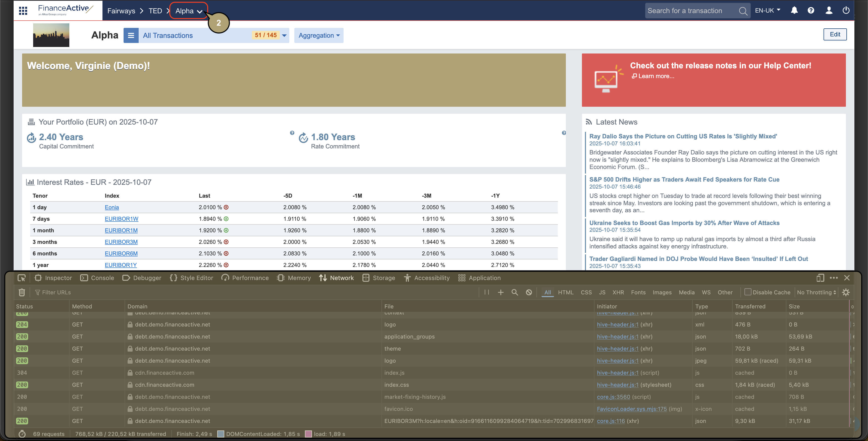Click the apps grid icon next to FinanceActive logo

(x=23, y=11)
